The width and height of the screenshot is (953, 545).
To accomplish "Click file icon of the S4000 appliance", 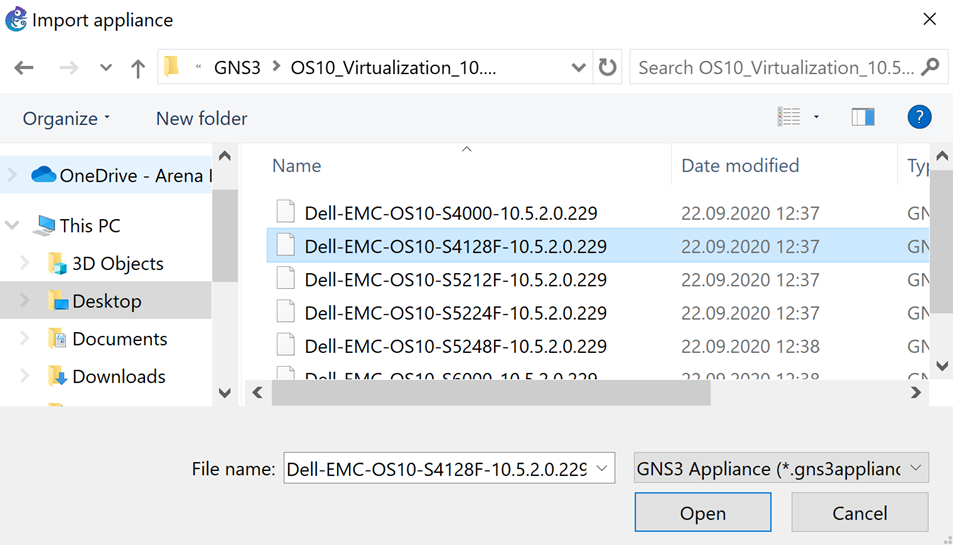I will tap(286, 211).
